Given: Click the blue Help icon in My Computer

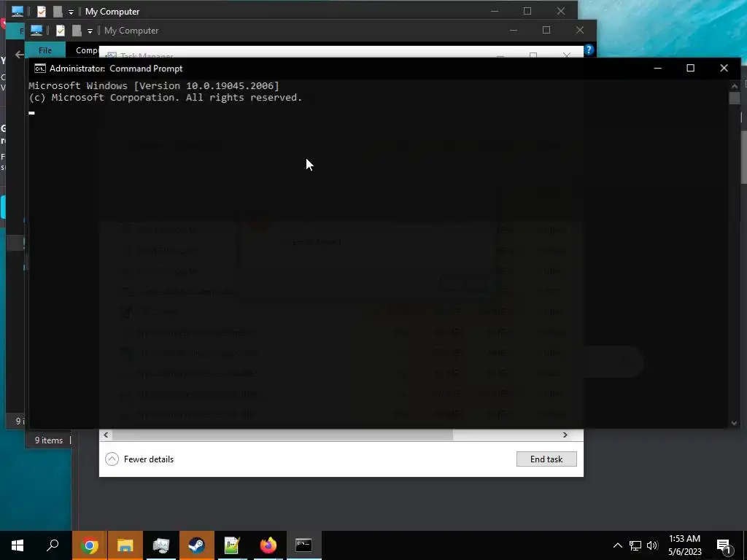Looking at the screenshot, I should click(x=589, y=50).
